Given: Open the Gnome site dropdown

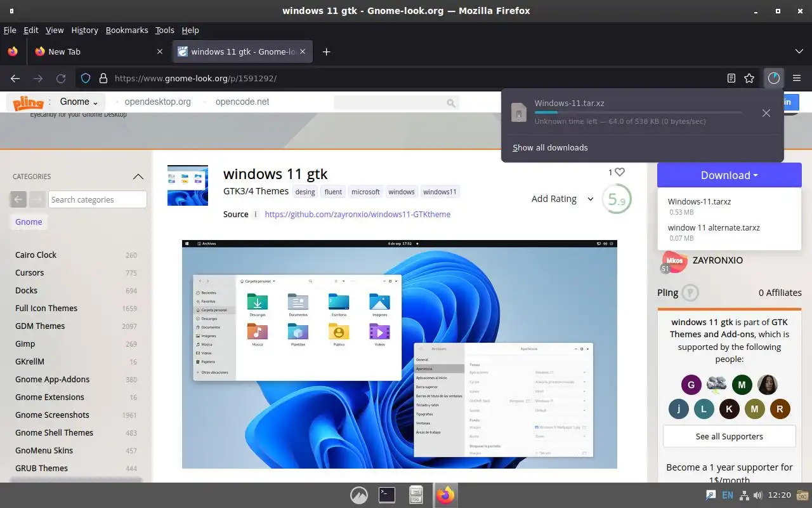Looking at the screenshot, I should coord(79,102).
